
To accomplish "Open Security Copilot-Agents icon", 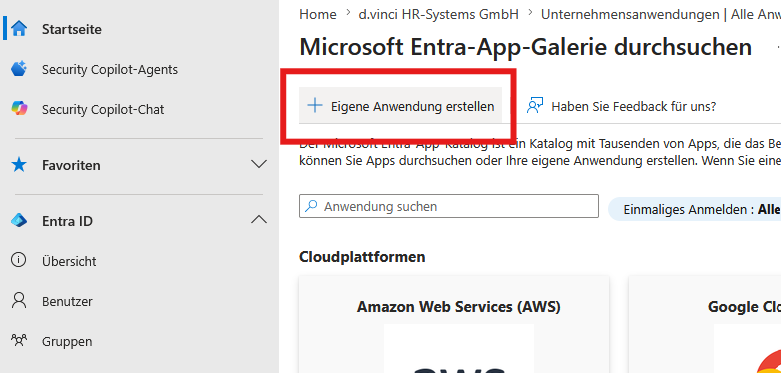I will pos(19,69).
